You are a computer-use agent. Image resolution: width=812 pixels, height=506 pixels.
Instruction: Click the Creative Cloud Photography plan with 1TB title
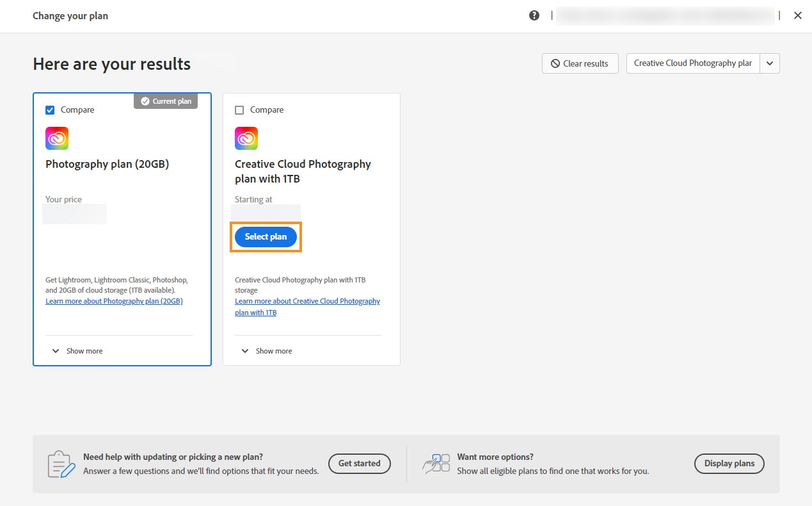303,172
